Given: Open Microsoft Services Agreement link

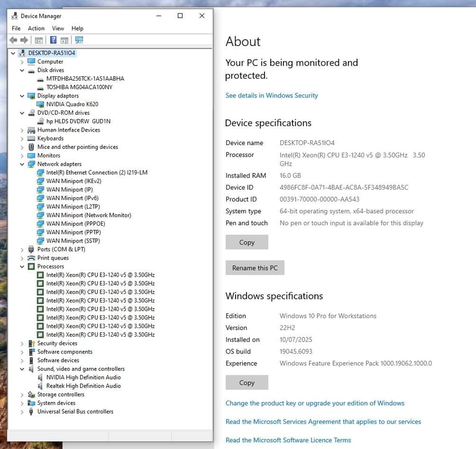Looking at the screenshot, I should [x=324, y=422].
